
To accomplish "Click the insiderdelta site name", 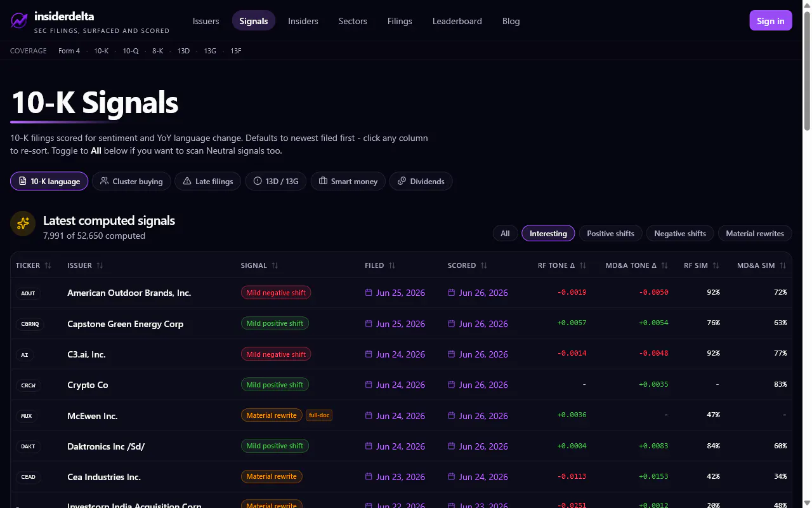I will (x=64, y=16).
